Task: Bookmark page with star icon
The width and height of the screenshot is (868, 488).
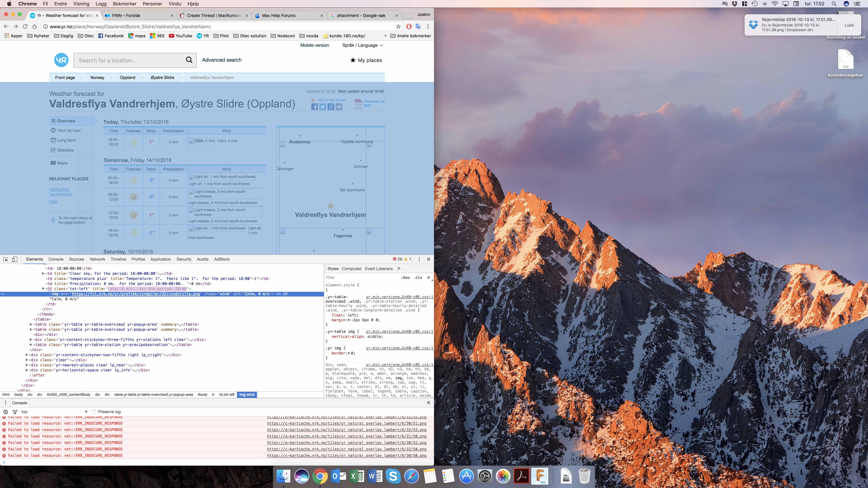Action: coord(398,27)
